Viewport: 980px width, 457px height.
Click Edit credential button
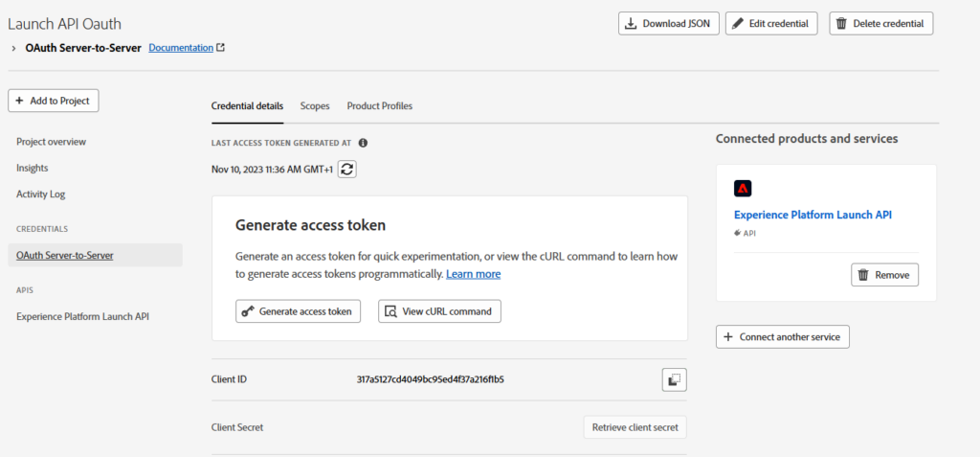771,24
